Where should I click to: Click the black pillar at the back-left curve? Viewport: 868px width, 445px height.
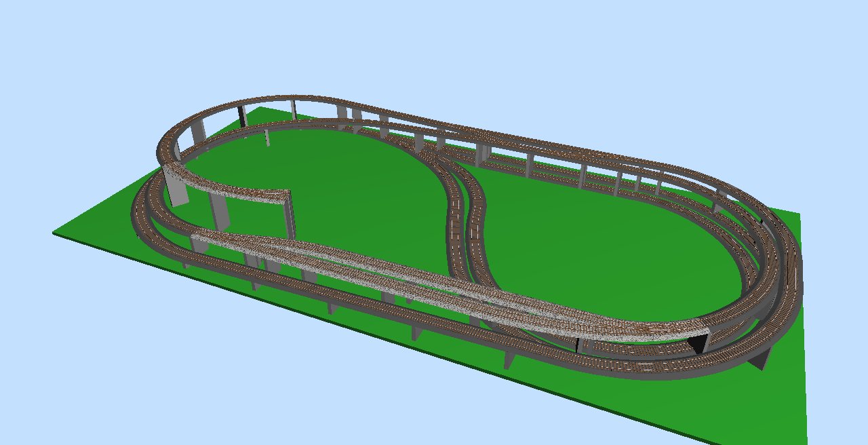pyautogui.click(x=241, y=116)
